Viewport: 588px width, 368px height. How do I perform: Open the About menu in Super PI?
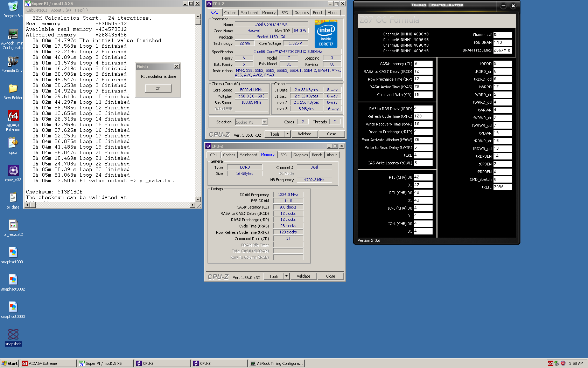61,10
